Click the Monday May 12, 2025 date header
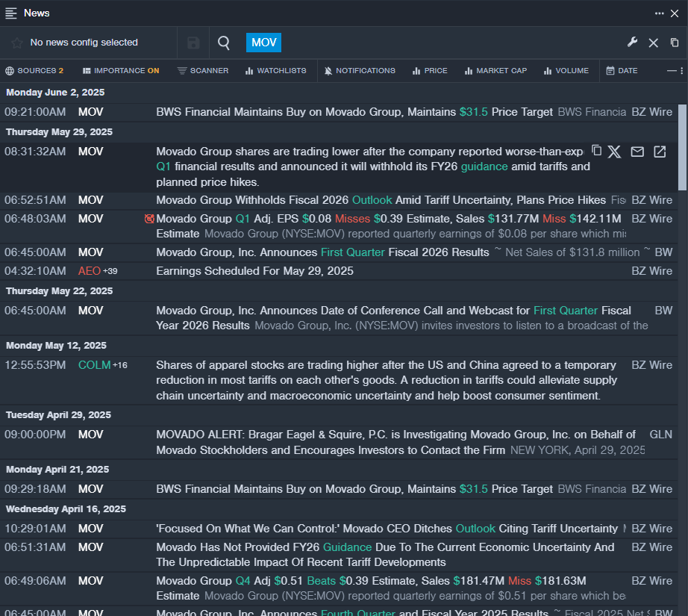This screenshot has width=688, height=616. 56,346
